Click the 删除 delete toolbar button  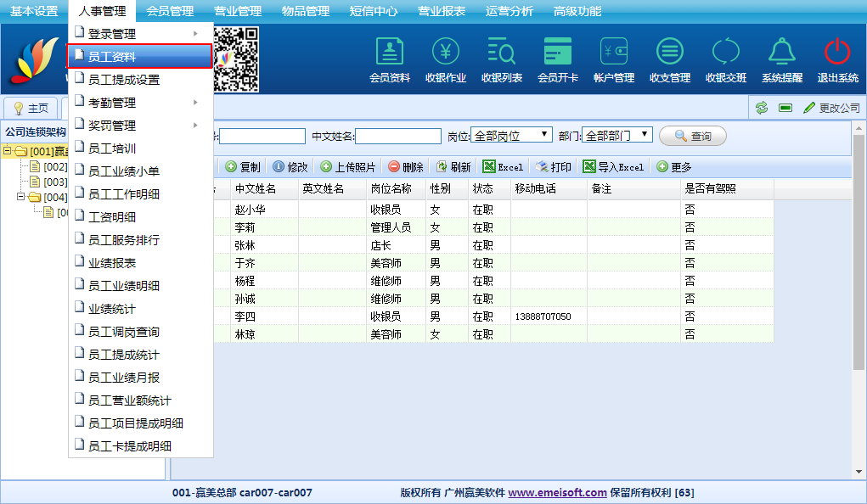pos(406,167)
